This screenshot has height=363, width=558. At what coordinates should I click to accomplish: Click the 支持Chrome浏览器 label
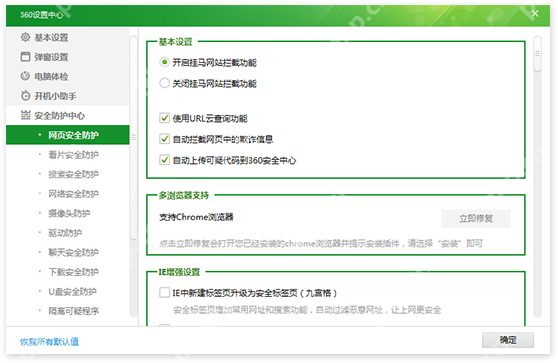click(x=196, y=217)
